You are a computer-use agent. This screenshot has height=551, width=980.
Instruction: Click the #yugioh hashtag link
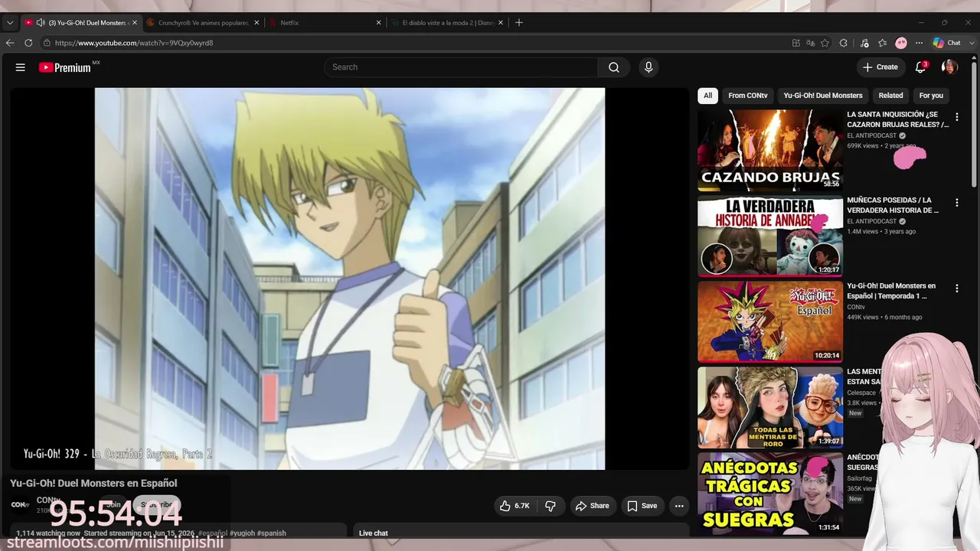(242, 533)
